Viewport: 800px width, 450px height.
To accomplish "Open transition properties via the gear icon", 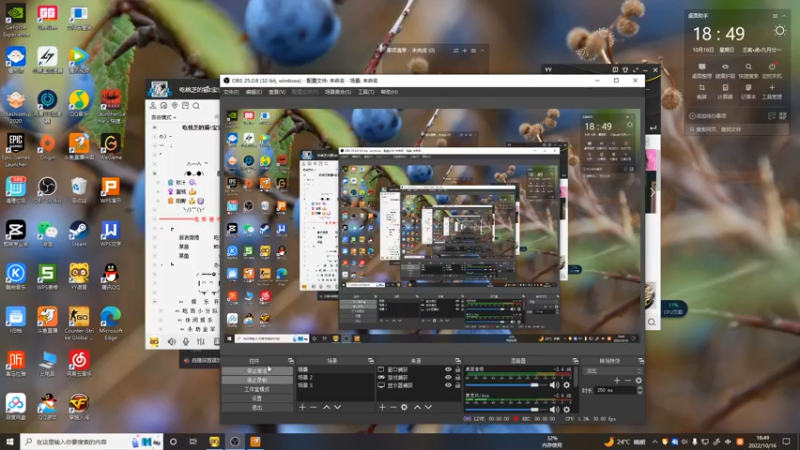I will coord(638,381).
